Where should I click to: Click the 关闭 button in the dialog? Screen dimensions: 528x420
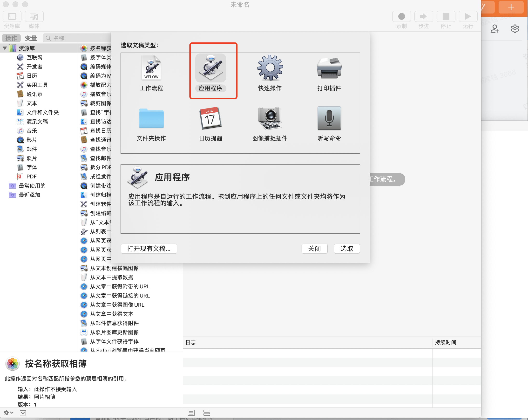click(x=314, y=249)
